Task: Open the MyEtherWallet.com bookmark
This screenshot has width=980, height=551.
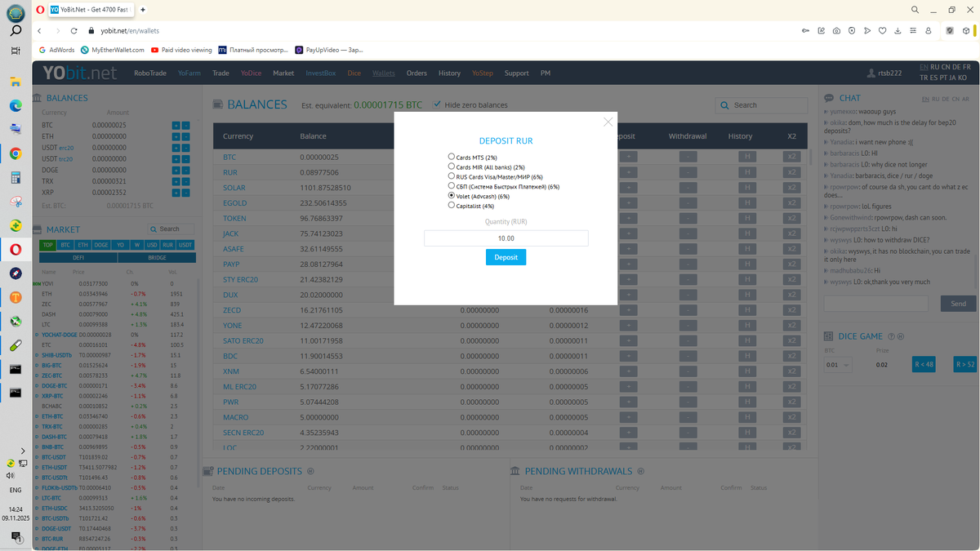Action: tap(112, 50)
